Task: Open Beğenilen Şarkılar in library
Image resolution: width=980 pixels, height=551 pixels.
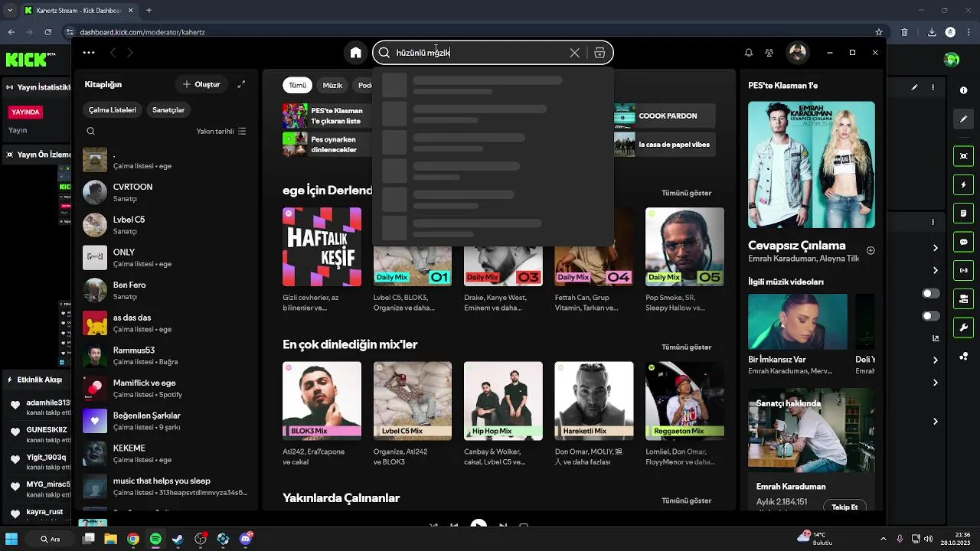Action: tap(166, 421)
